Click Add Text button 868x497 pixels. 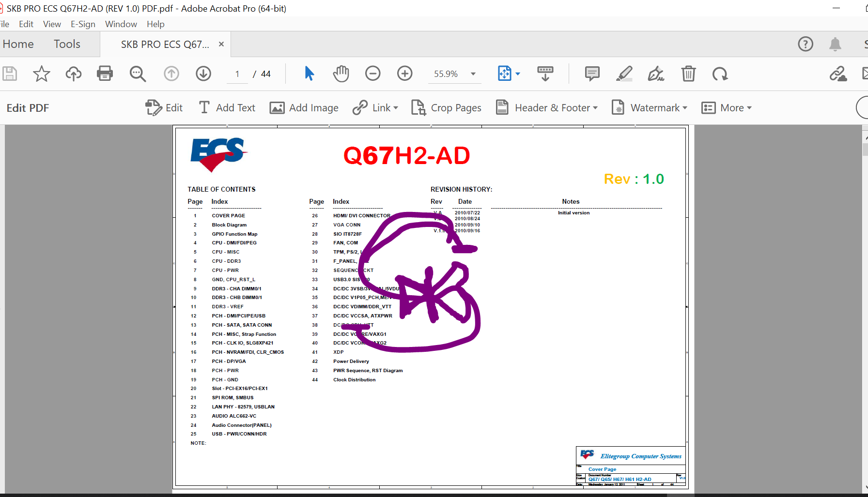point(227,107)
